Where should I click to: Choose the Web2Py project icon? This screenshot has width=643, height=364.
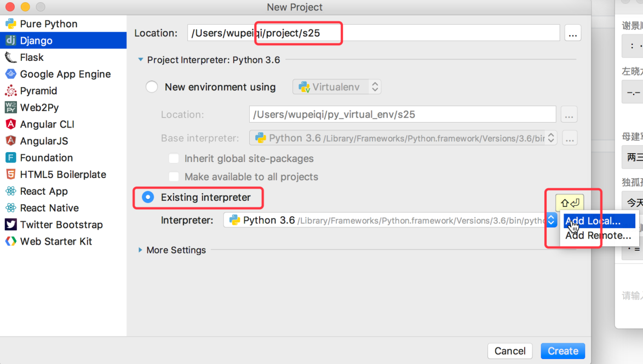[10, 107]
